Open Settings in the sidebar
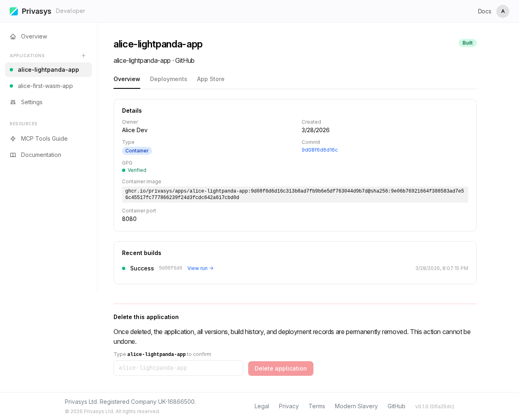 (49, 102)
